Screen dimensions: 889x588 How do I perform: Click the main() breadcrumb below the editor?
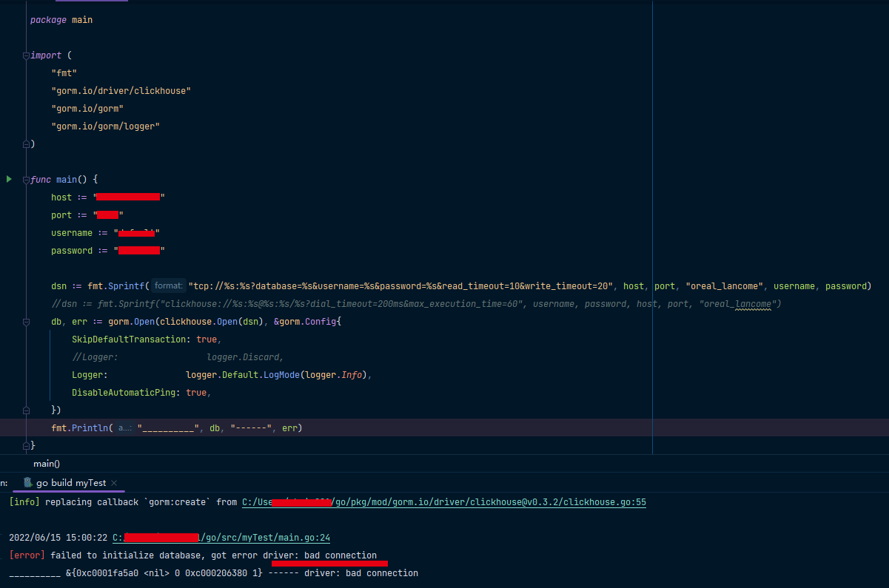coord(47,464)
